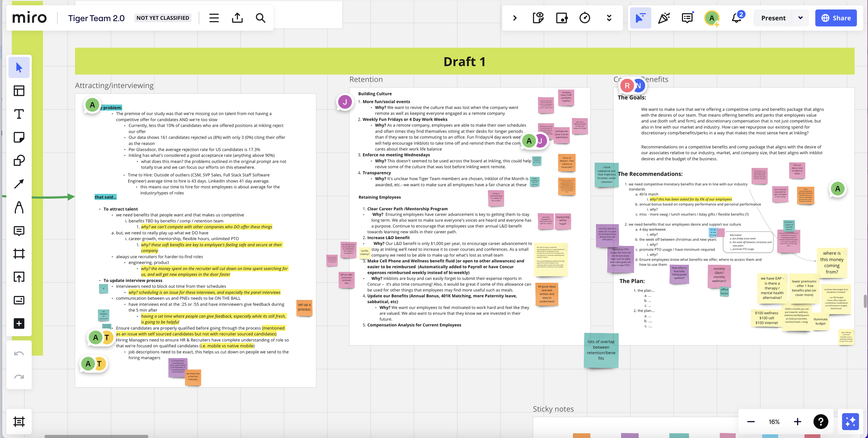Click the blue Share button

pos(836,18)
